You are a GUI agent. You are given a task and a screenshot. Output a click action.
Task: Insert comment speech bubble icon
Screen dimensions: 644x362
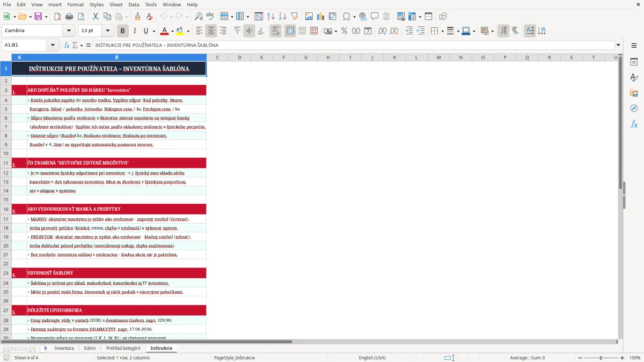pyautogui.click(x=375, y=17)
